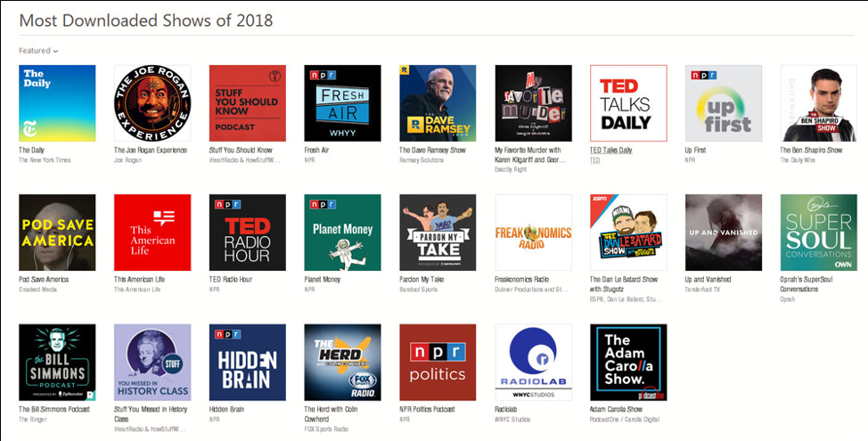
Task: Open The Bill Simmons Podcast artwork
Action: point(57,363)
